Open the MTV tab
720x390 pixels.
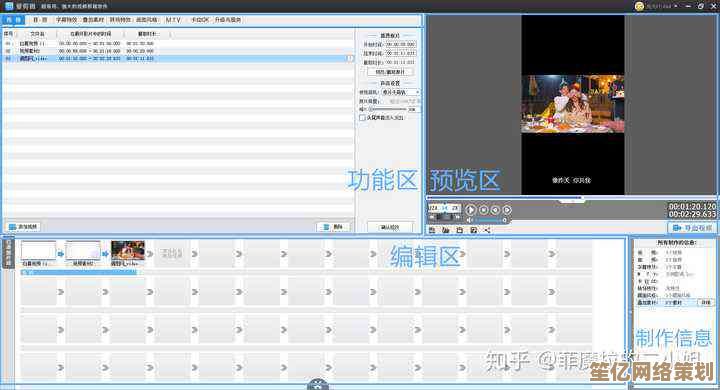click(173, 20)
